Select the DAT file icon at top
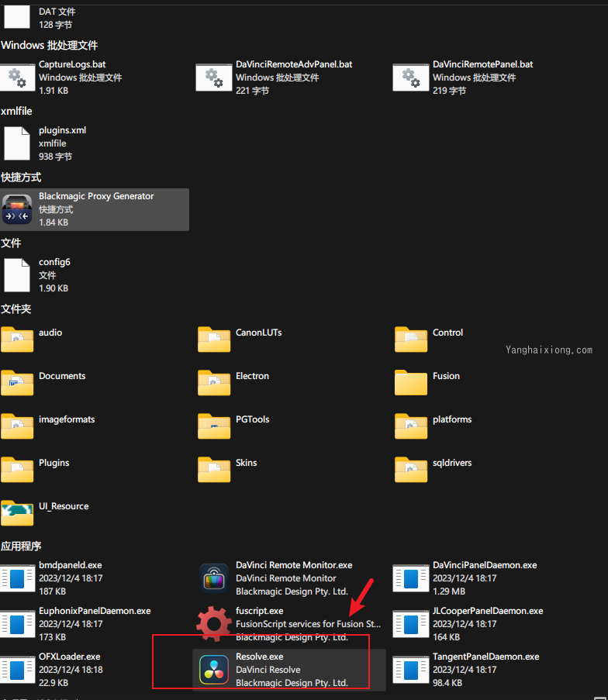The image size is (608, 700). 17,17
